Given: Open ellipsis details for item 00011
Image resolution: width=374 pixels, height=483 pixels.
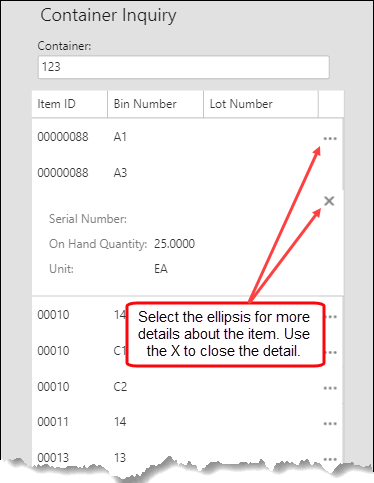Looking at the screenshot, I should click(x=330, y=424).
